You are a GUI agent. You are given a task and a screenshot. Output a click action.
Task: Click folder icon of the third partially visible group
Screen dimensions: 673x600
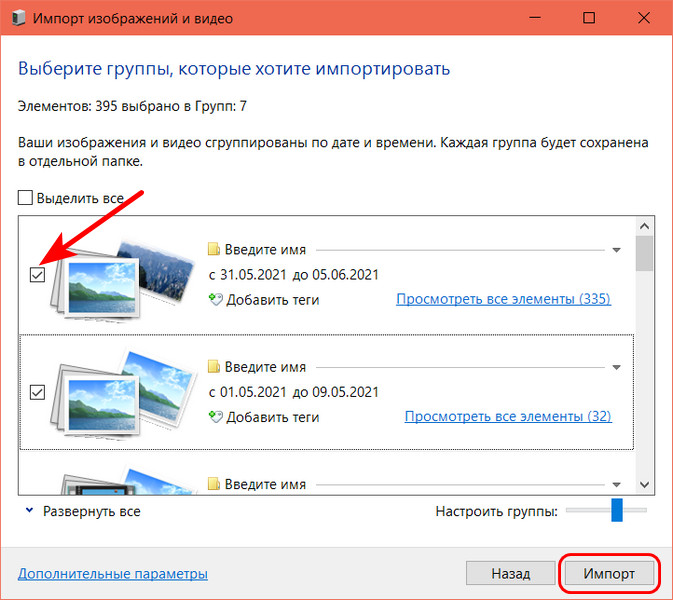[214, 484]
